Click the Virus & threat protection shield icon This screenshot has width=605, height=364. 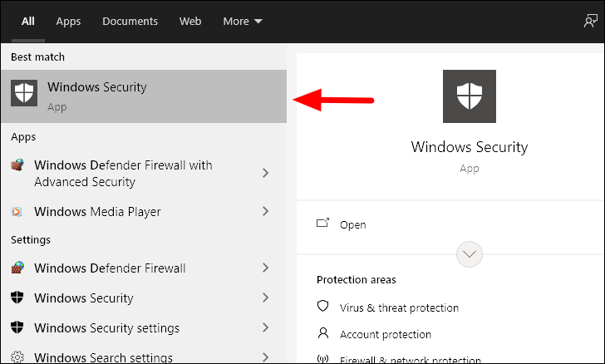[322, 306]
